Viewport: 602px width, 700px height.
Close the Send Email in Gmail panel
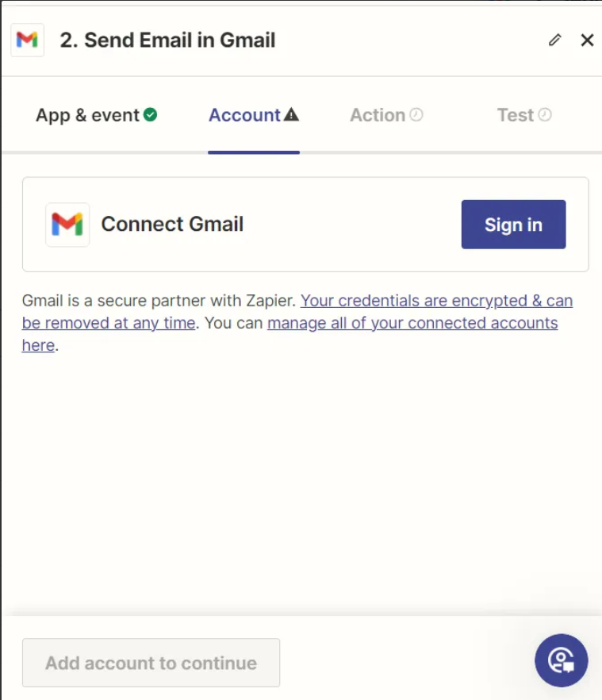click(587, 40)
